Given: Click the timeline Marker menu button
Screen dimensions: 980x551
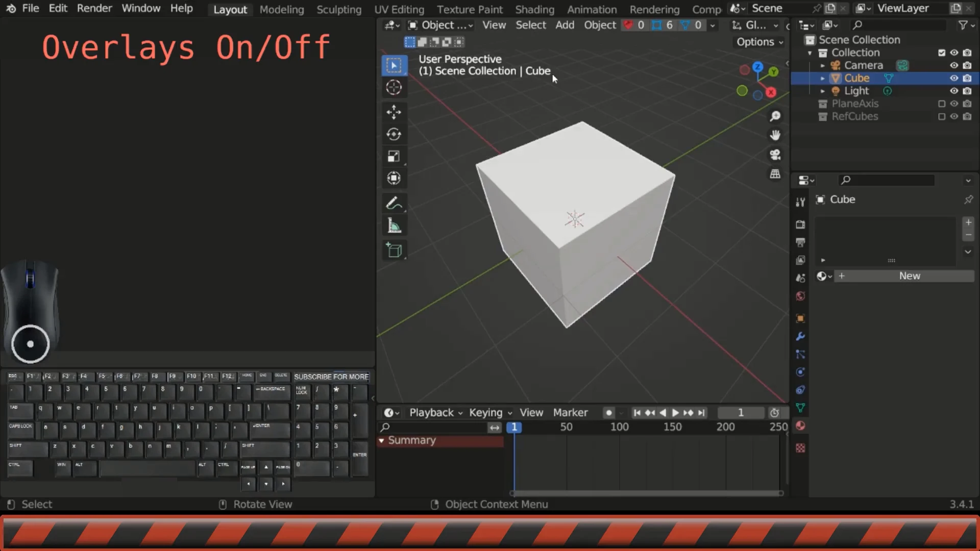Looking at the screenshot, I should point(570,413).
